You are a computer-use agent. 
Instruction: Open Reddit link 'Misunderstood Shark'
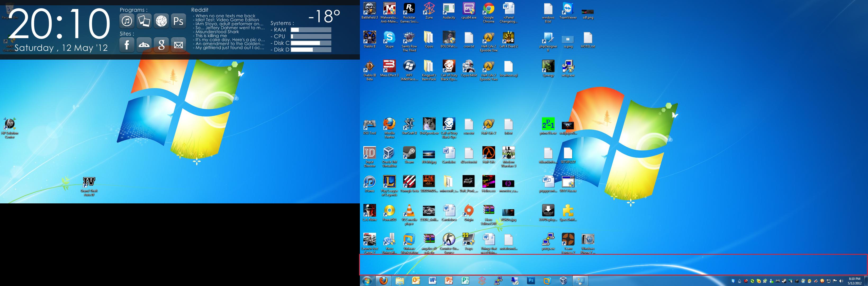[x=217, y=32]
